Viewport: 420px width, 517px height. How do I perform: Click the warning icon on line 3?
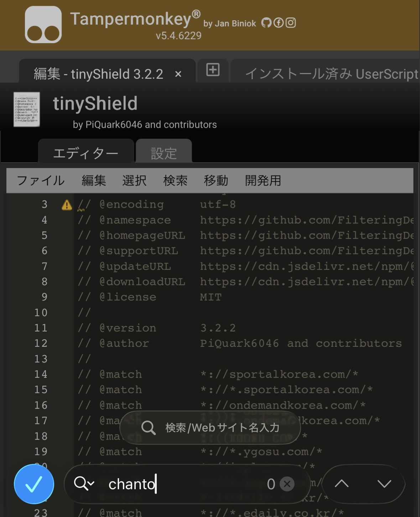[67, 205]
